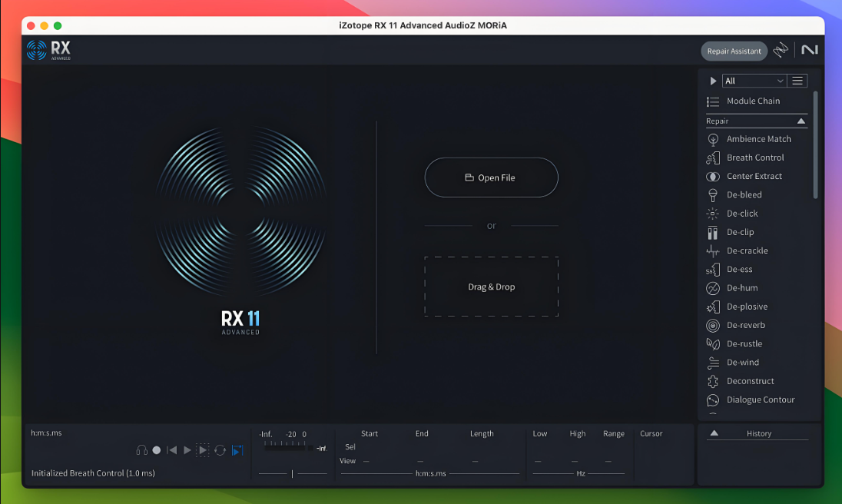
Task: Select the De-plosive module icon
Action: point(713,307)
